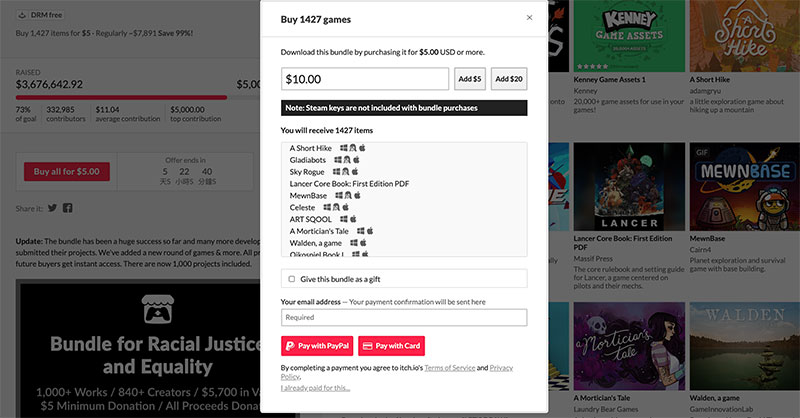This screenshot has width=800, height=418.
Task: Click the DRM free badge
Action: pos(40,15)
